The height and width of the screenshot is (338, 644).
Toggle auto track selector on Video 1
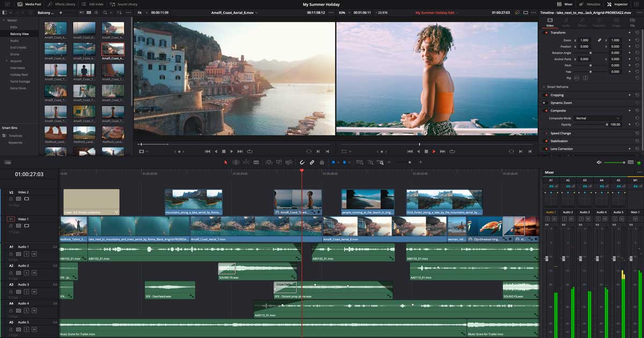[19, 226]
